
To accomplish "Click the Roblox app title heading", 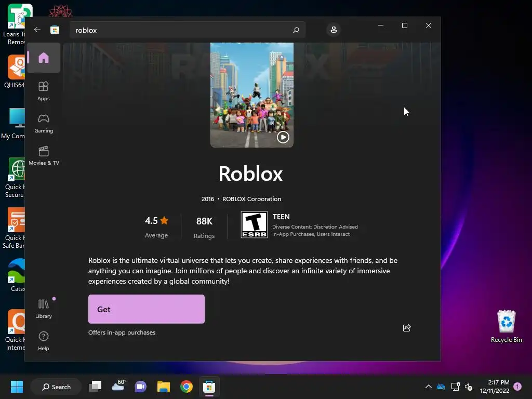I will coord(250,174).
